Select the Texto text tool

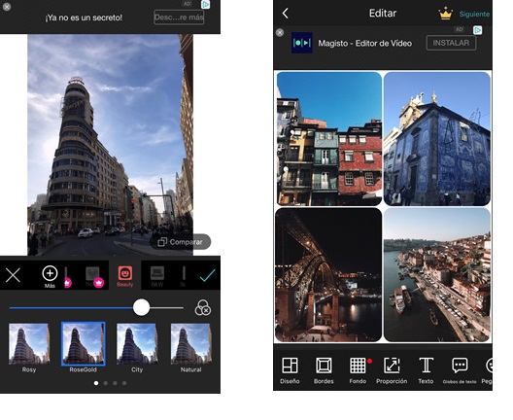(x=426, y=370)
